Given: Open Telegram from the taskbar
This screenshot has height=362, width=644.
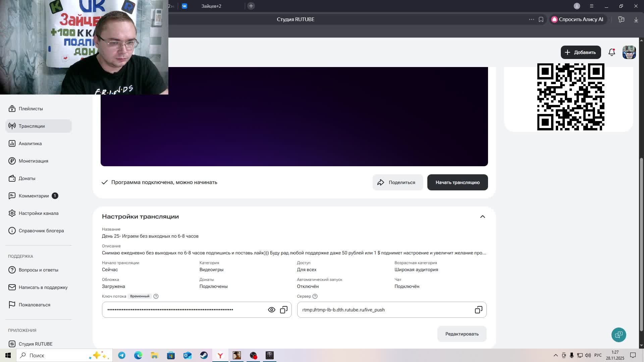Looking at the screenshot, I should 122,355.
